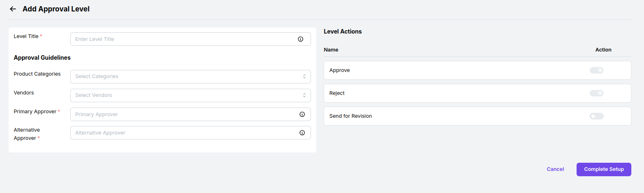The width and height of the screenshot is (644, 193).
Task: Open the Select Categories dropdown
Action: click(184, 76)
